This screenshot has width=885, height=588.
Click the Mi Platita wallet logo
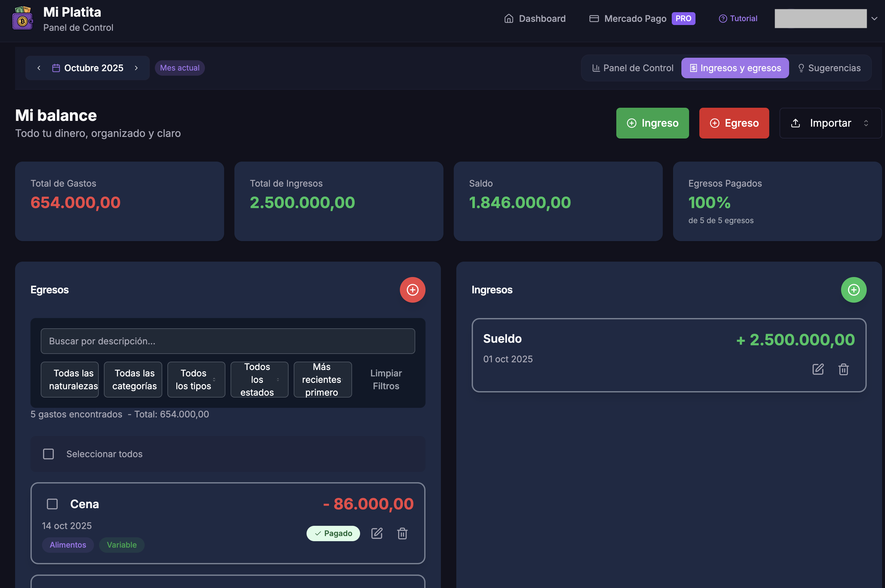point(22,19)
